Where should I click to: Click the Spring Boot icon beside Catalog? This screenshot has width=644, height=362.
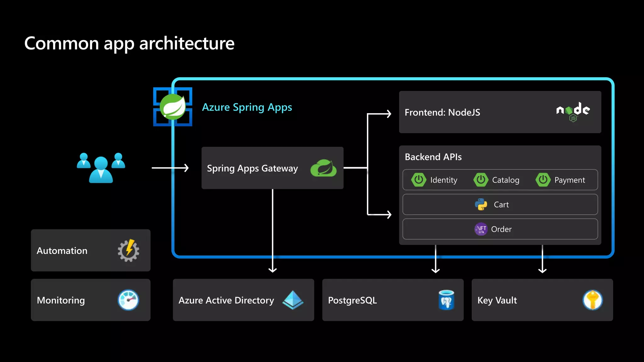[481, 180]
